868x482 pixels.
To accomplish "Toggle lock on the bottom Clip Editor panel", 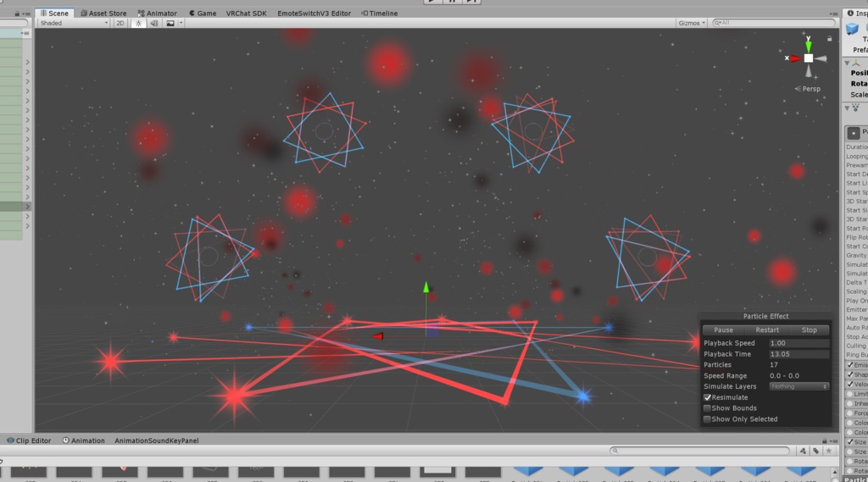I will click(824, 441).
